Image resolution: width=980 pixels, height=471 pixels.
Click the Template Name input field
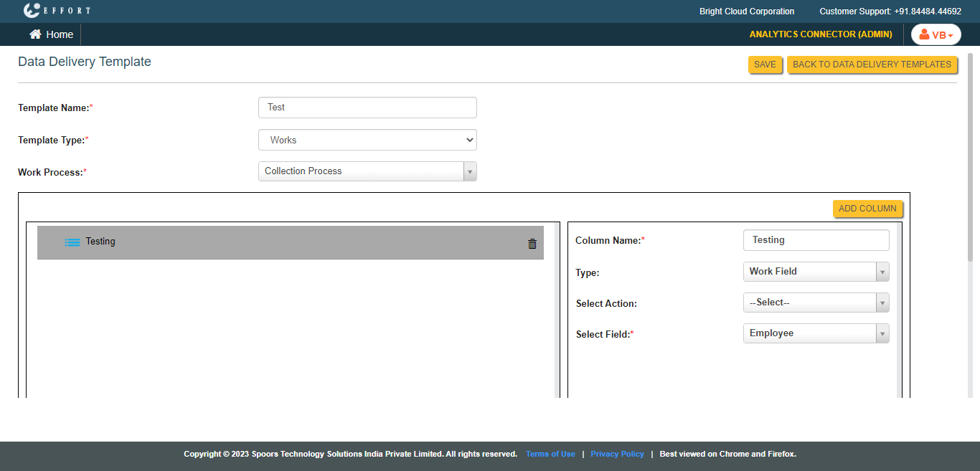367,108
